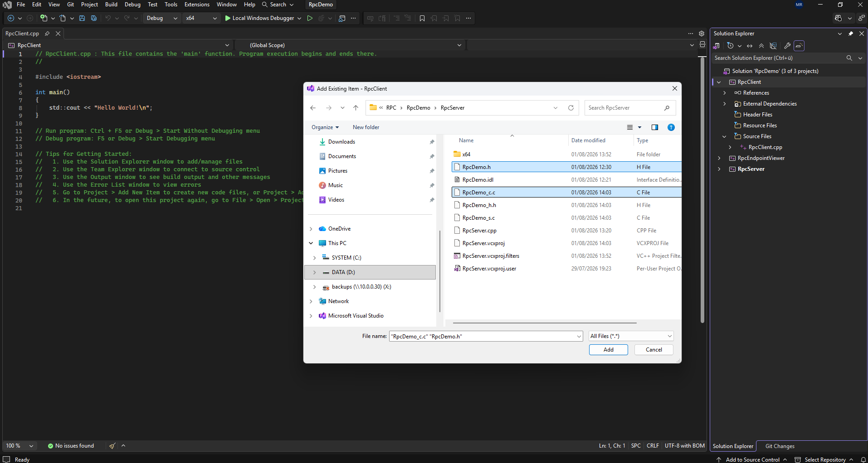Screen dimensions: 868x463
Task: Click the Undo toolbar icon
Action: pos(108,18)
